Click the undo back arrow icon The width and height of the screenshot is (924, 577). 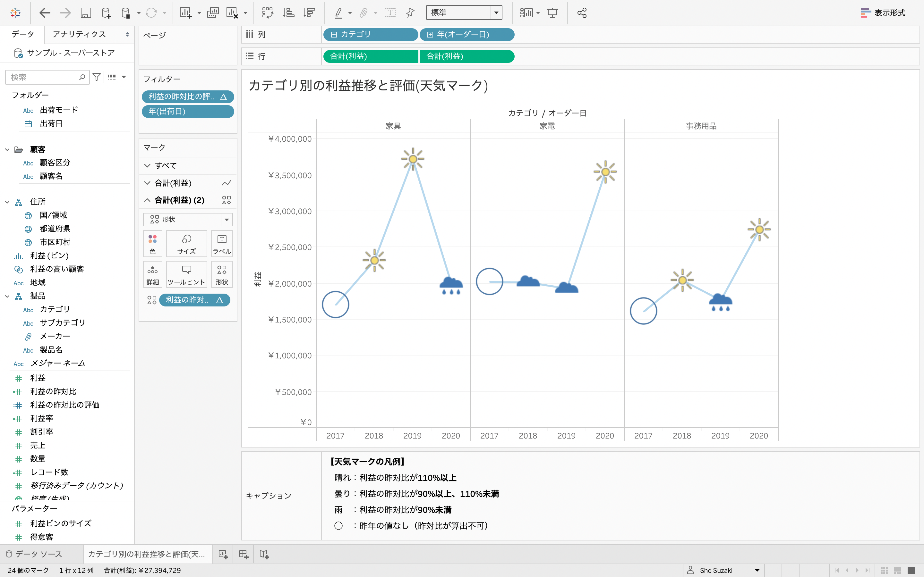[x=45, y=13]
